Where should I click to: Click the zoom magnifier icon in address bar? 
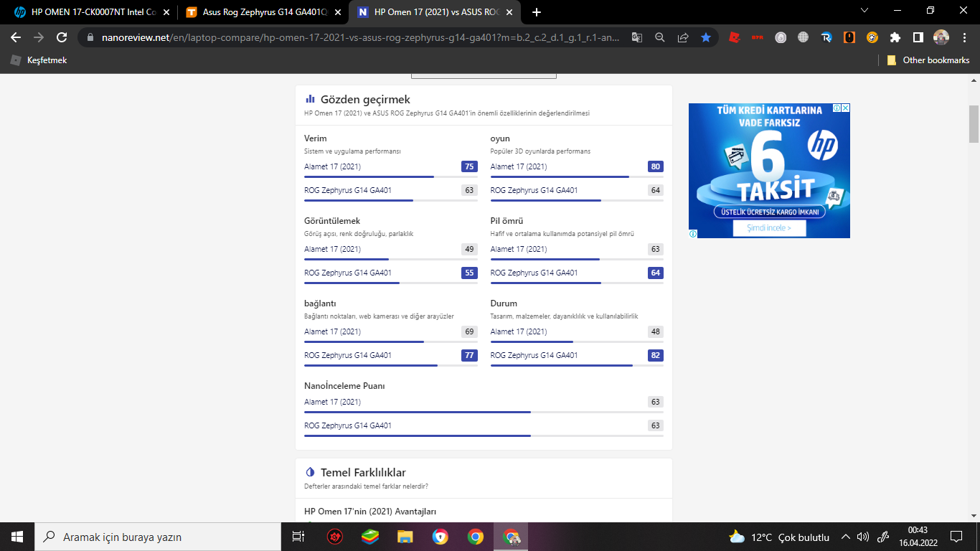click(660, 37)
